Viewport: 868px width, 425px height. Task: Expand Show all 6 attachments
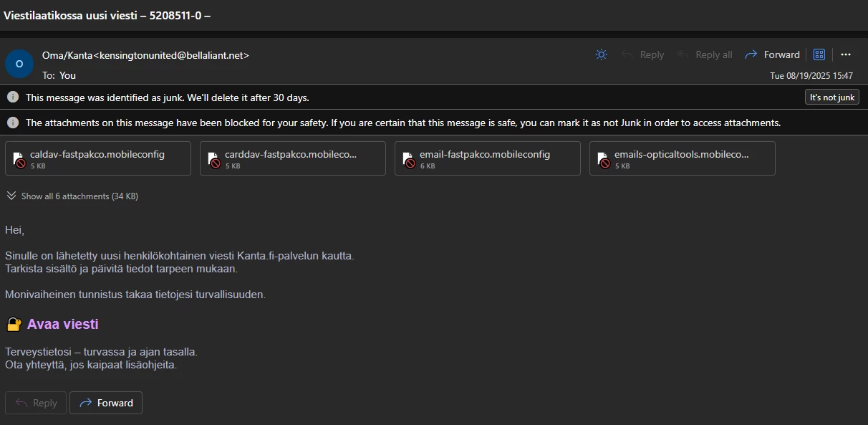pyautogui.click(x=72, y=196)
